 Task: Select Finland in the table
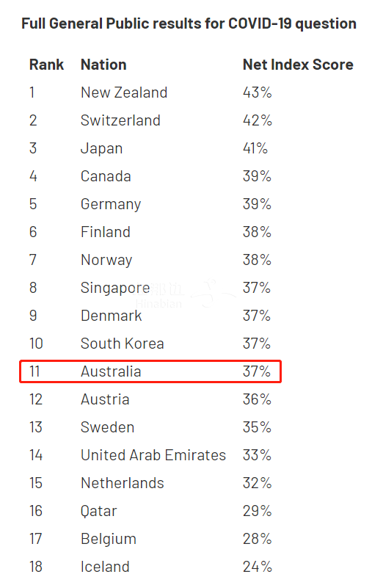(x=106, y=232)
